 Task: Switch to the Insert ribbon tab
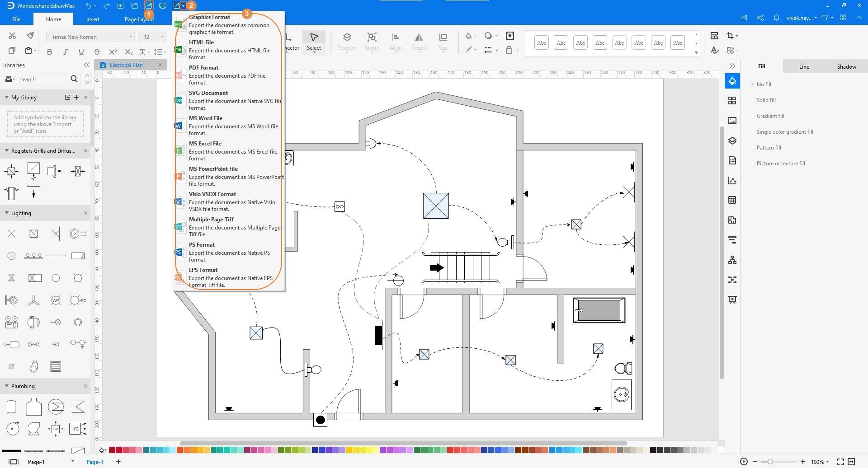(93, 19)
